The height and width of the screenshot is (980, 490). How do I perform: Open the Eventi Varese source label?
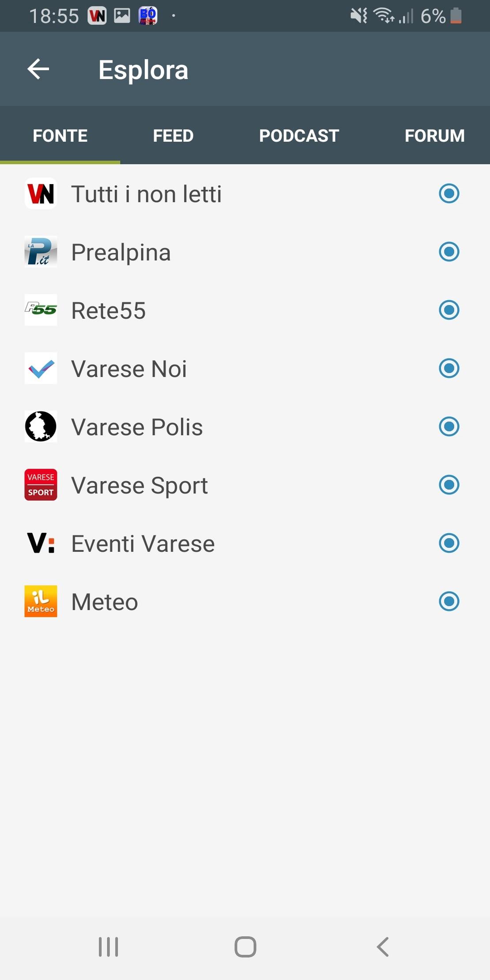pyautogui.click(x=143, y=543)
